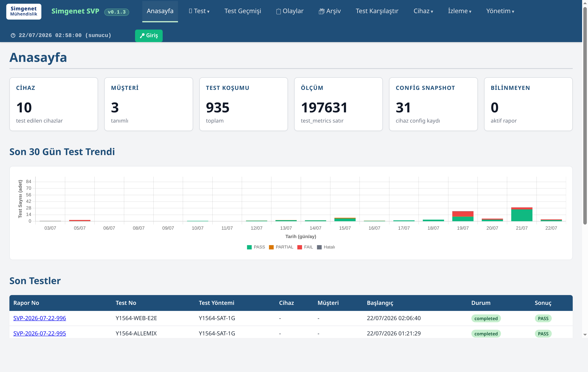The width and height of the screenshot is (588, 372).
Task: Open the Arşiv page
Action: pyautogui.click(x=329, y=11)
